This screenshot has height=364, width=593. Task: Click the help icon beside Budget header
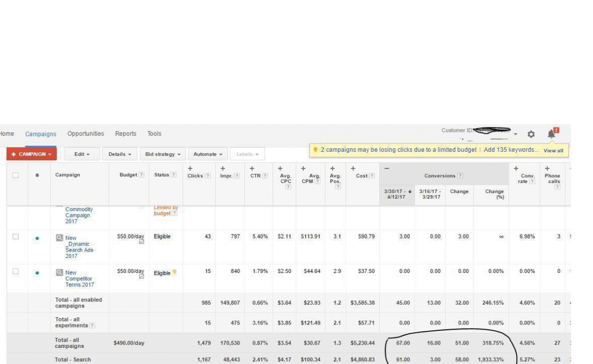(141, 175)
